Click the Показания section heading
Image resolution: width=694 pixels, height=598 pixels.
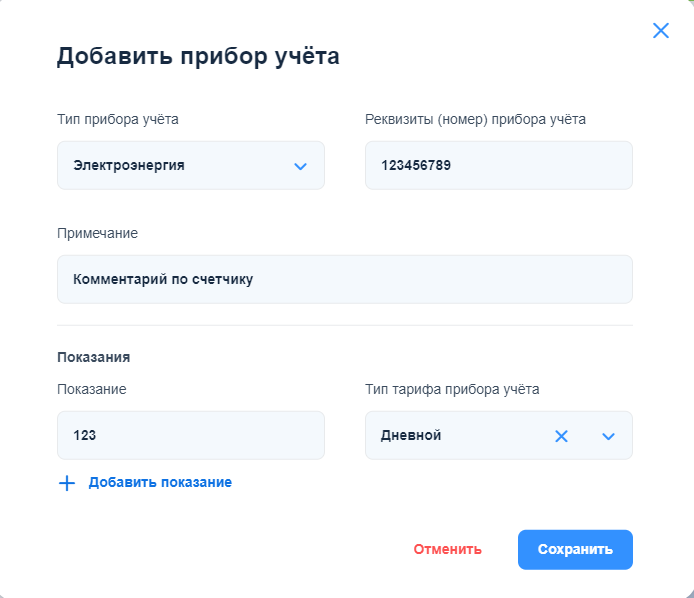coord(94,356)
